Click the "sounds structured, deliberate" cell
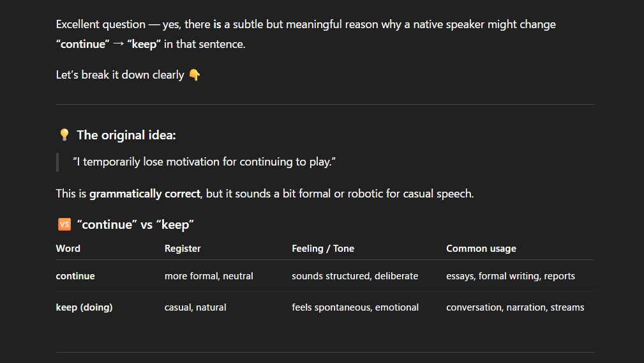 coord(355,276)
